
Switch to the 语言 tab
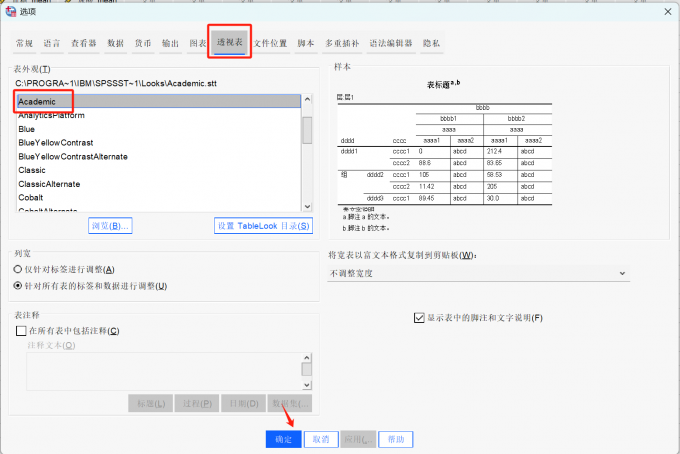[x=52, y=43]
